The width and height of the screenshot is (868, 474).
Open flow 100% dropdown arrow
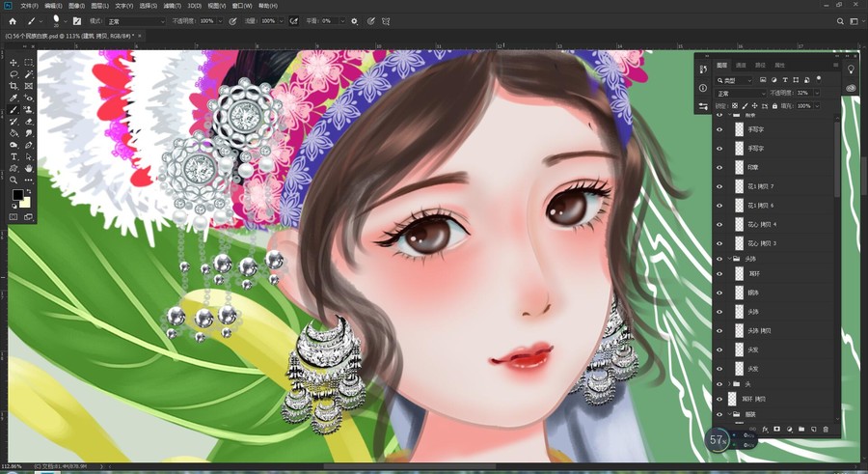282,21
